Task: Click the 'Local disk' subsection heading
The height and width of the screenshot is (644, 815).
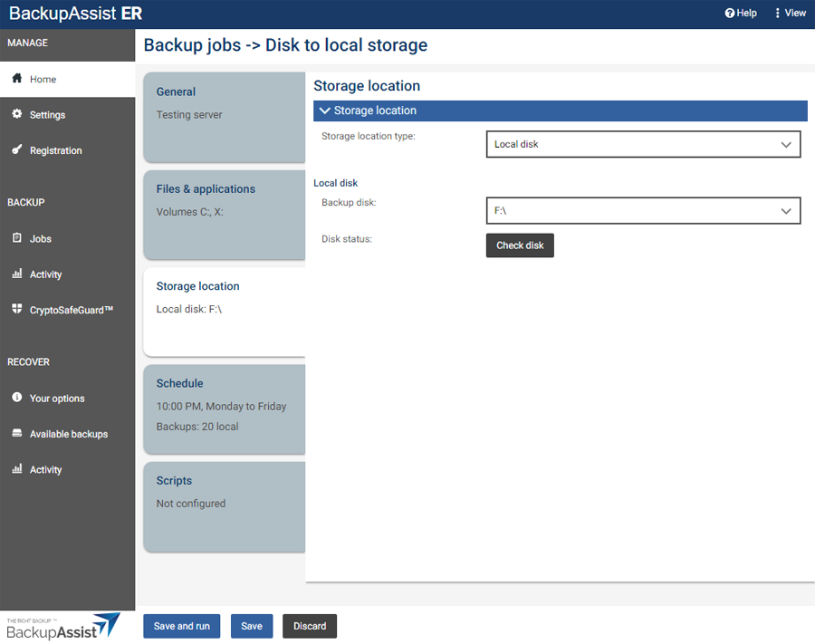Action: [x=336, y=183]
